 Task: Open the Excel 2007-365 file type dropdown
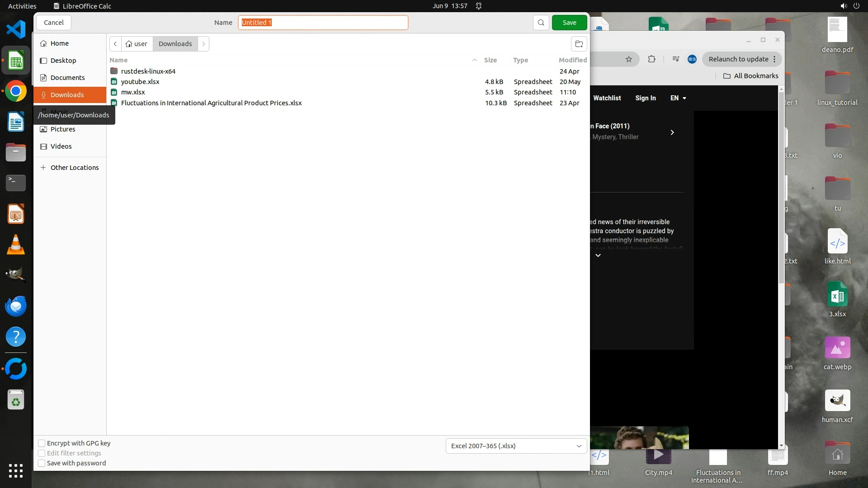point(516,446)
